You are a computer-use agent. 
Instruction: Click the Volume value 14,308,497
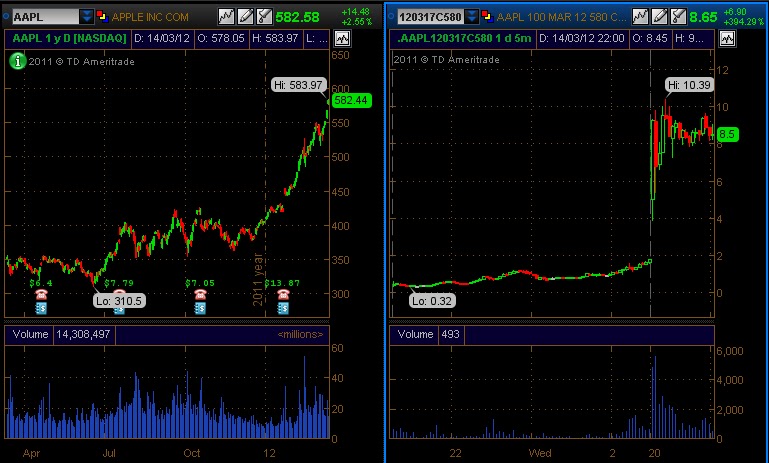(x=83, y=334)
